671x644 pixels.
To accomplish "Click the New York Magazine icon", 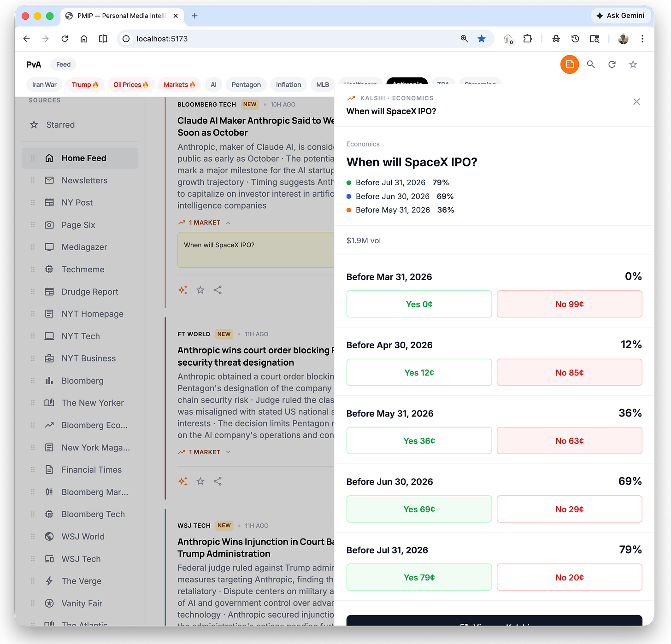I will tap(49, 447).
